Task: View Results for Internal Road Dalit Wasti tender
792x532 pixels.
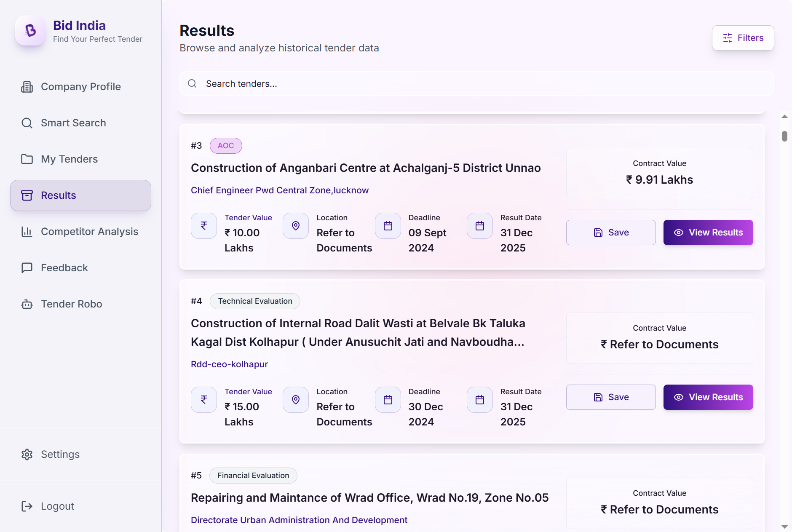Action: tap(708, 397)
